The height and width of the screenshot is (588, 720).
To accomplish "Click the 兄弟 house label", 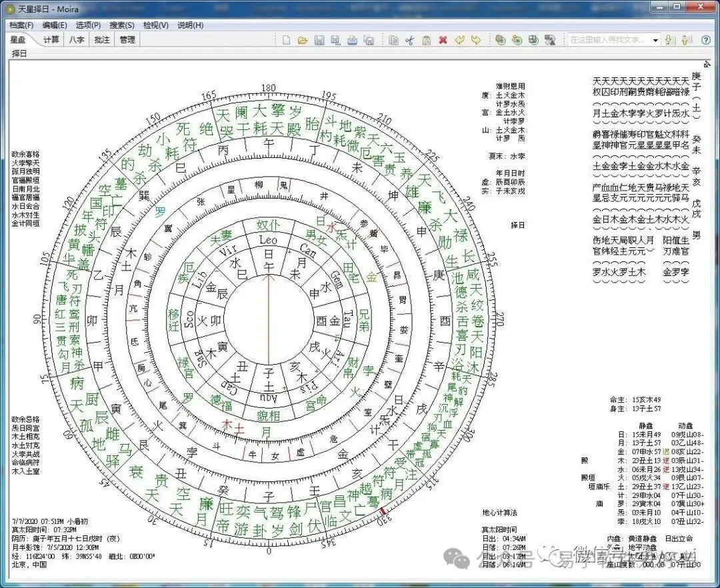I will 364,320.
